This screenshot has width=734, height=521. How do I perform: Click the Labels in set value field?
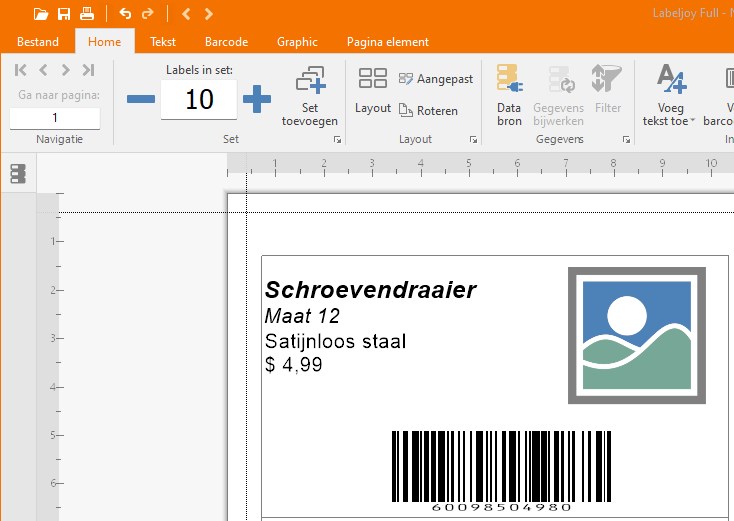tap(199, 99)
